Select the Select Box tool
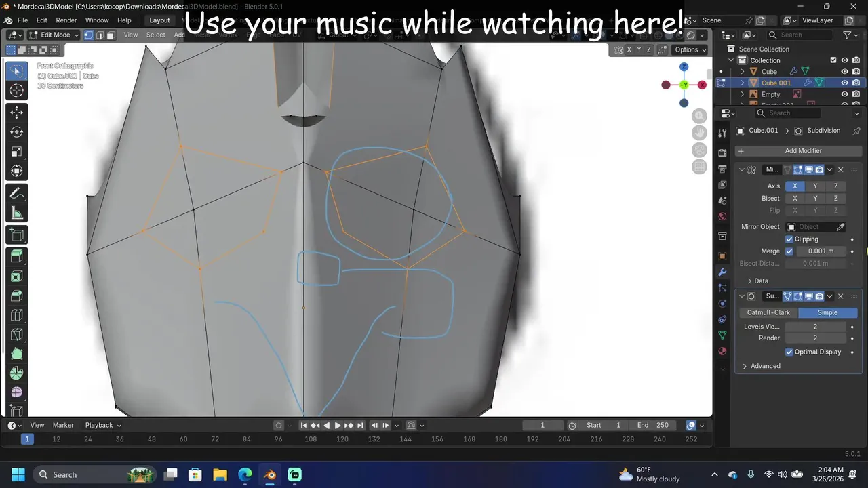868x488 pixels. click(x=17, y=71)
